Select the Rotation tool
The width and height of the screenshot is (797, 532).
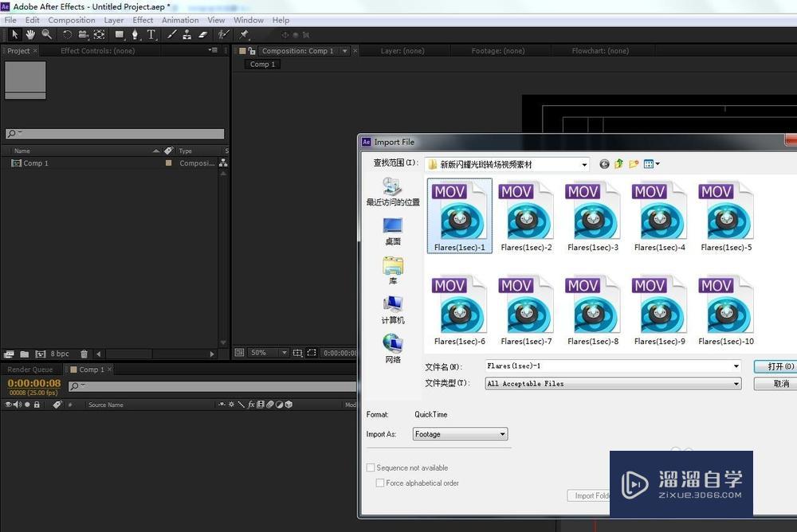pyautogui.click(x=67, y=34)
